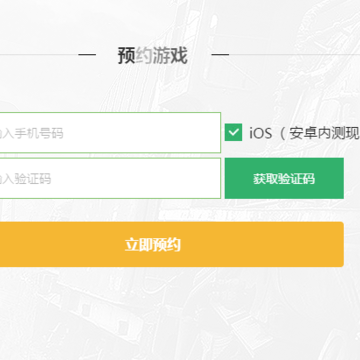360x360 pixels.
Task: Click the 获取验证码 button
Action: coord(284,178)
